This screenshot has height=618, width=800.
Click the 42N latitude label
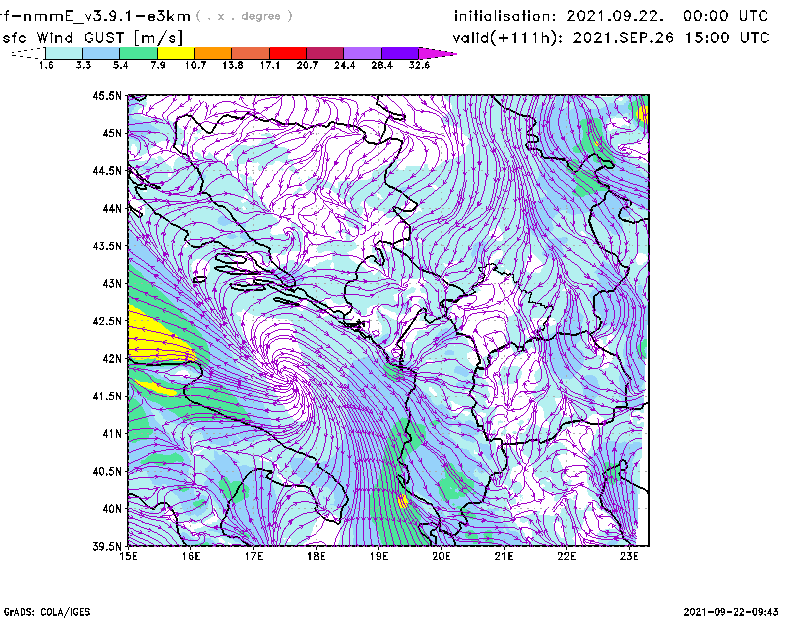[x=112, y=358]
